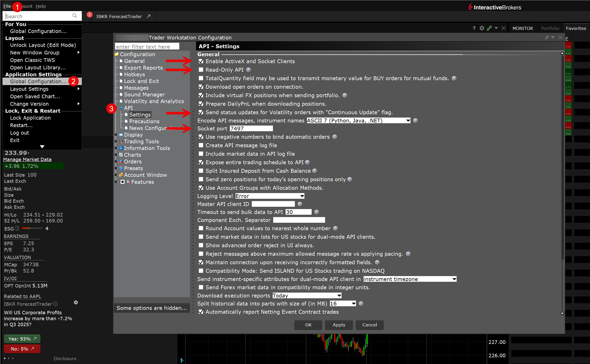Click help icon next to Read-Only API
Viewport: 590px width, 364px height.
pyautogui.click(x=248, y=70)
